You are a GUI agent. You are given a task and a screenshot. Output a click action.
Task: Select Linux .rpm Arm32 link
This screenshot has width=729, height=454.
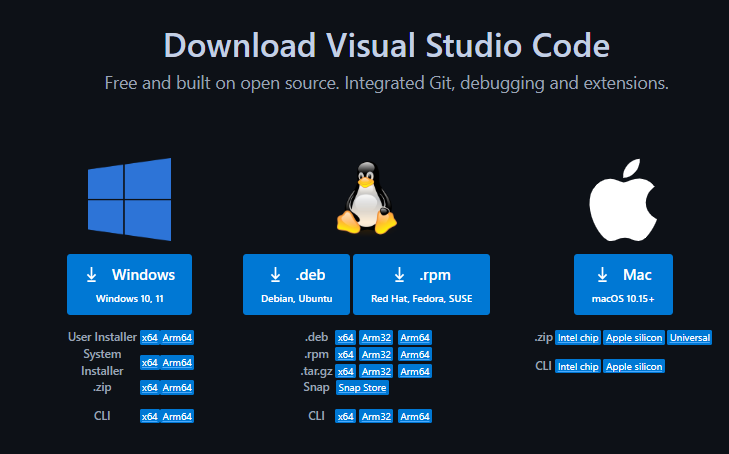point(376,355)
